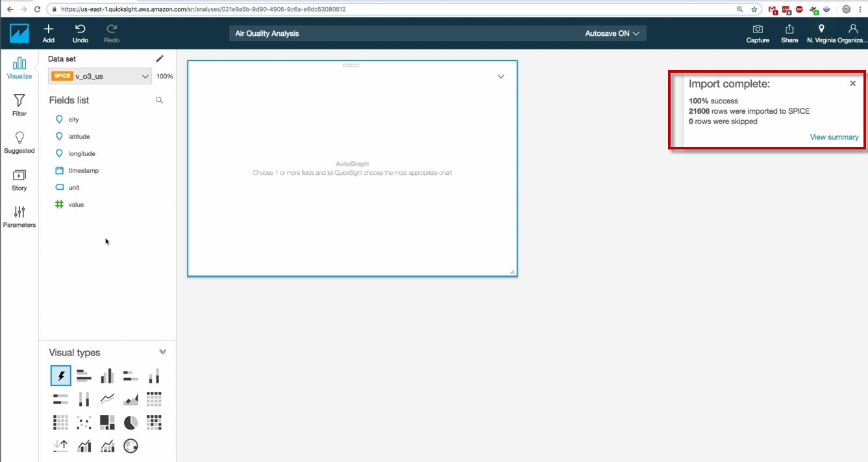Viewport: 868px width, 462px height.
Task: Open the Suggested insights pane
Action: tap(19, 143)
